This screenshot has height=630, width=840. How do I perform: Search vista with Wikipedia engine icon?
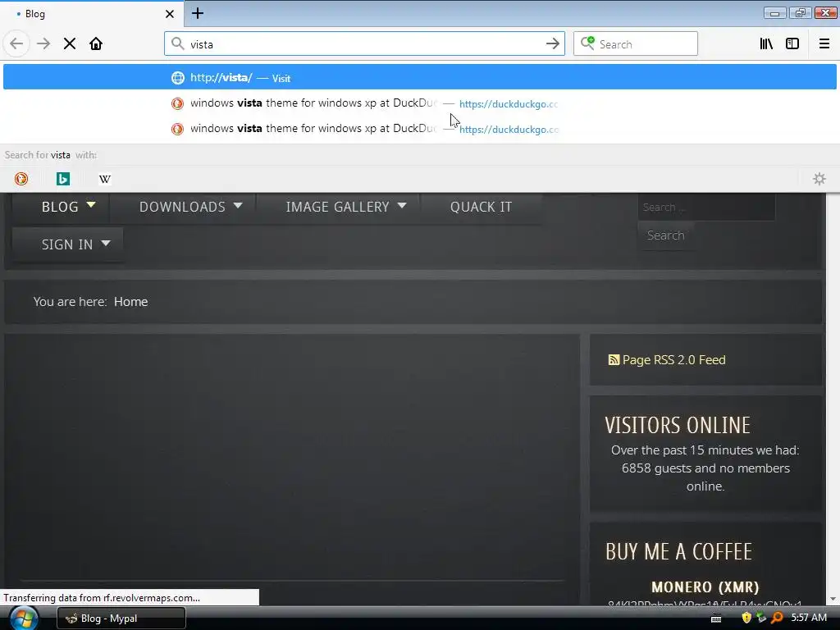(x=105, y=179)
